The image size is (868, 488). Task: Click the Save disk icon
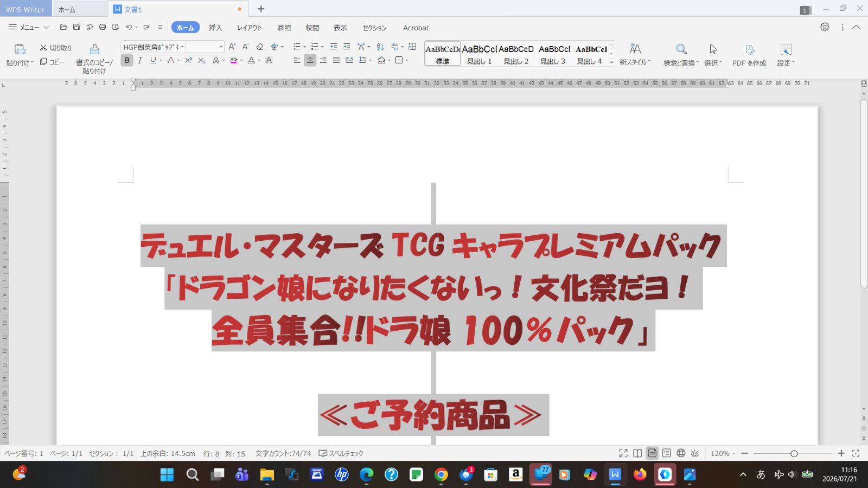tap(76, 27)
